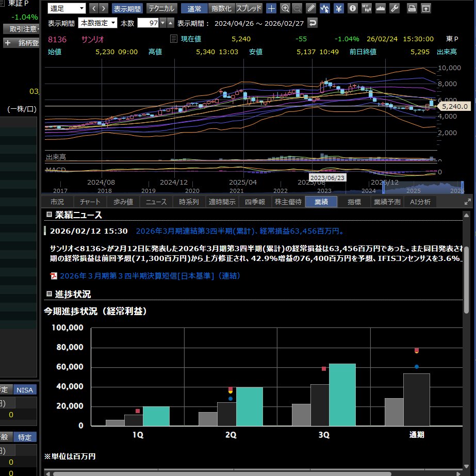
Task: Expand the lower panel with diagonal arrows
Action: coord(468,202)
